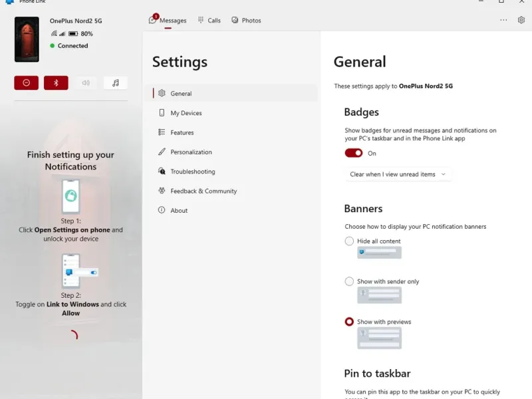Click the 80% battery level indicator
The width and height of the screenshot is (532, 399).
tap(80, 34)
